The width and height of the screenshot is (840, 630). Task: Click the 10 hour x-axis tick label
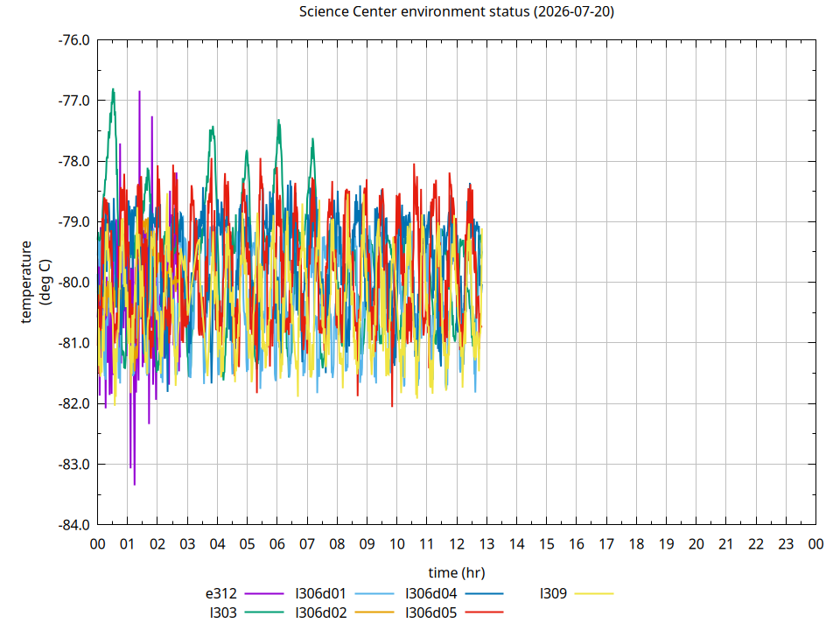click(397, 544)
